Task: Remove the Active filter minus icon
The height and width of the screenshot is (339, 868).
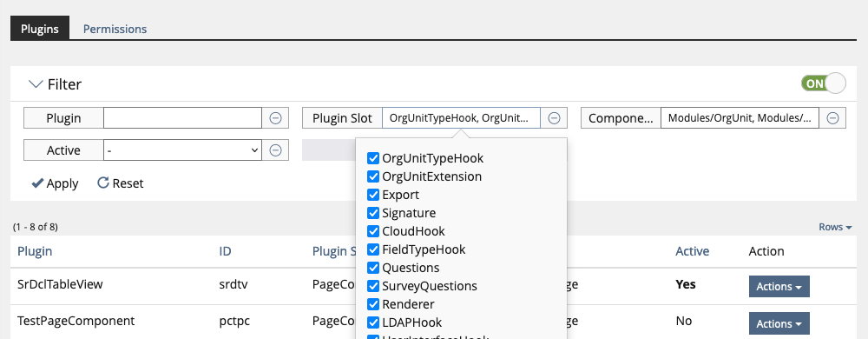Action: (275, 150)
